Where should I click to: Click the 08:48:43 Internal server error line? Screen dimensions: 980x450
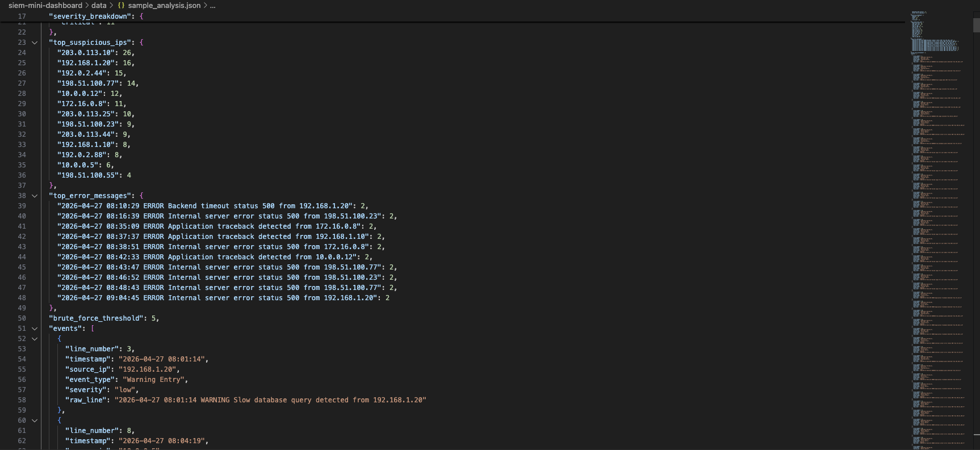227,288
